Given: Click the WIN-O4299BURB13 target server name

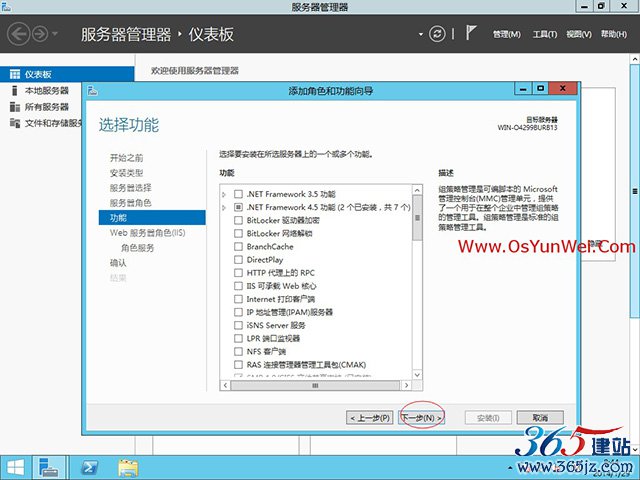Looking at the screenshot, I should click(527, 127).
